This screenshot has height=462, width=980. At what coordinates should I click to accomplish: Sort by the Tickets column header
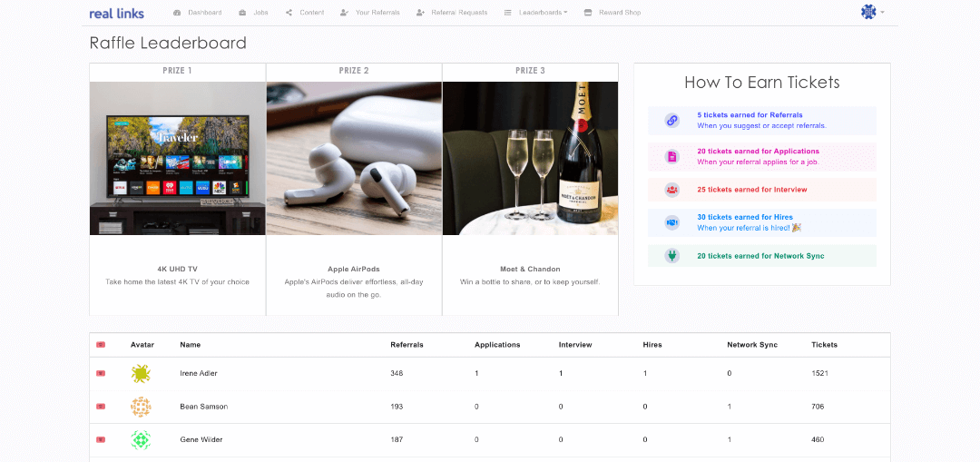pyautogui.click(x=824, y=345)
